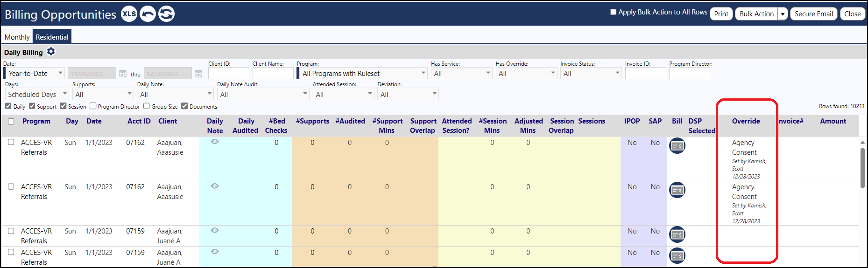
Task: Click the Client ID input field
Action: [229, 74]
